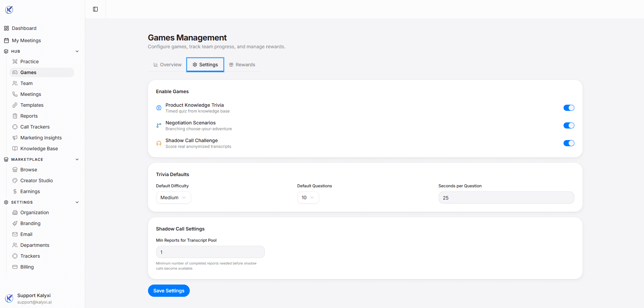This screenshot has height=308, width=644.
Task: Click the Save Settings button
Action: click(169, 291)
